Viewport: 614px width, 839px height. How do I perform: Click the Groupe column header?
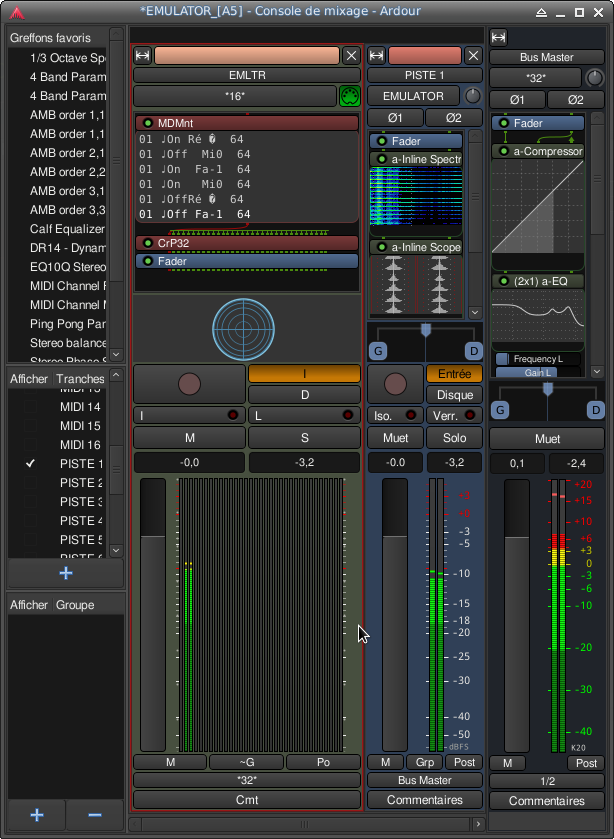click(75, 605)
